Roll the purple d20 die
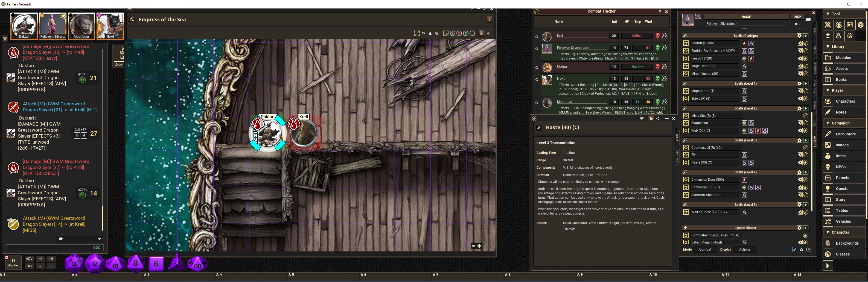 click(x=74, y=263)
